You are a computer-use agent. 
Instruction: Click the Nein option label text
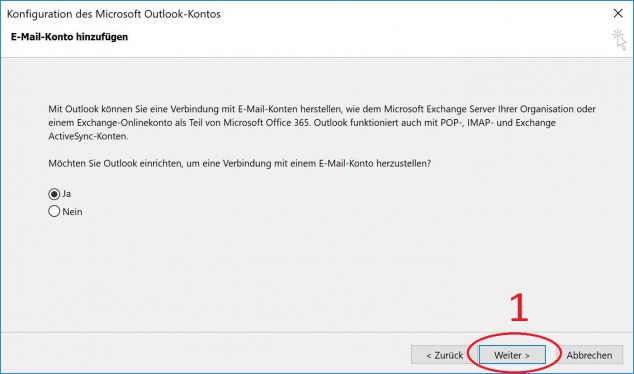72,212
